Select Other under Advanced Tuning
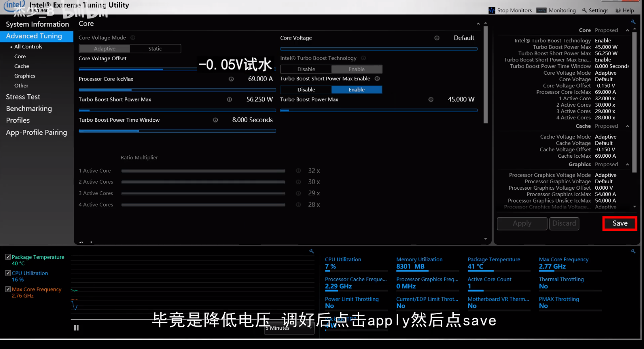 tap(22, 86)
